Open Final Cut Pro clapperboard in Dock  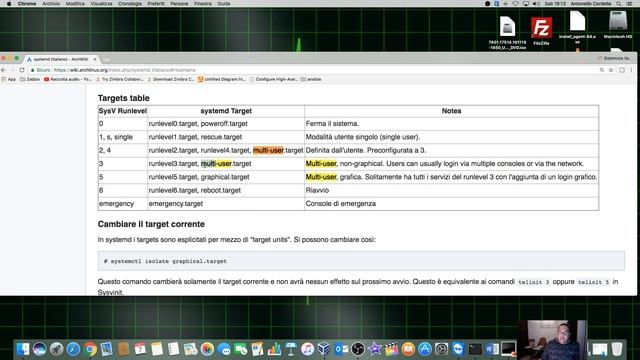coord(391,349)
